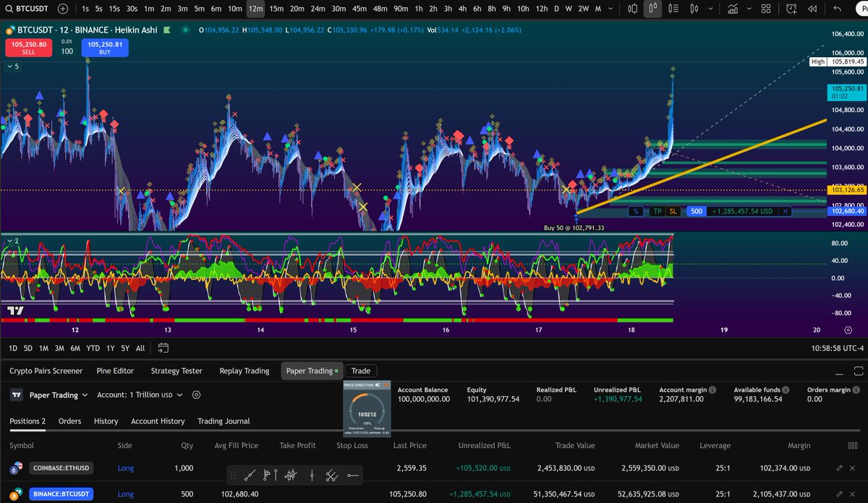Click the red SELL price button

29,48
